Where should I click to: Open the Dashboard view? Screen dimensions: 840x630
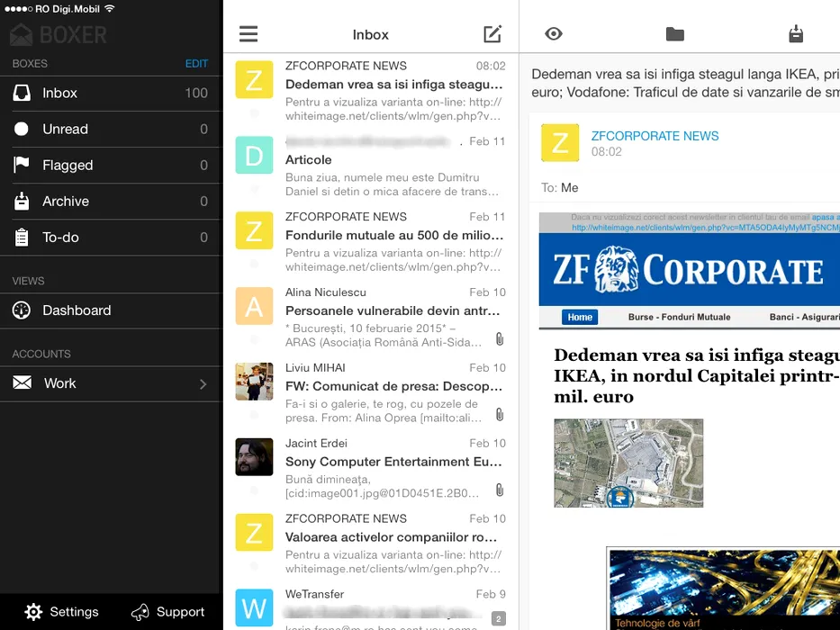click(x=77, y=310)
